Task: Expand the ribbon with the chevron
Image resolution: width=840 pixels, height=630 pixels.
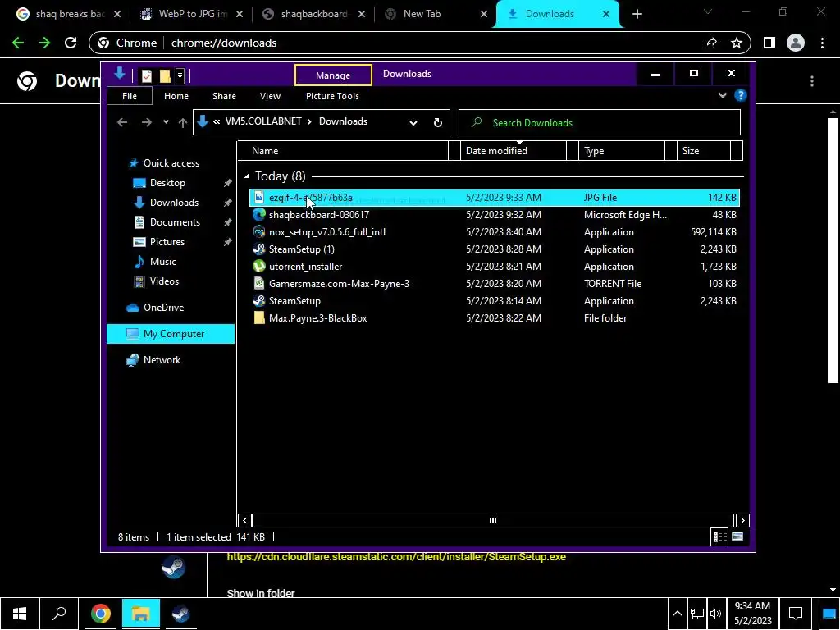Action: (722, 95)
